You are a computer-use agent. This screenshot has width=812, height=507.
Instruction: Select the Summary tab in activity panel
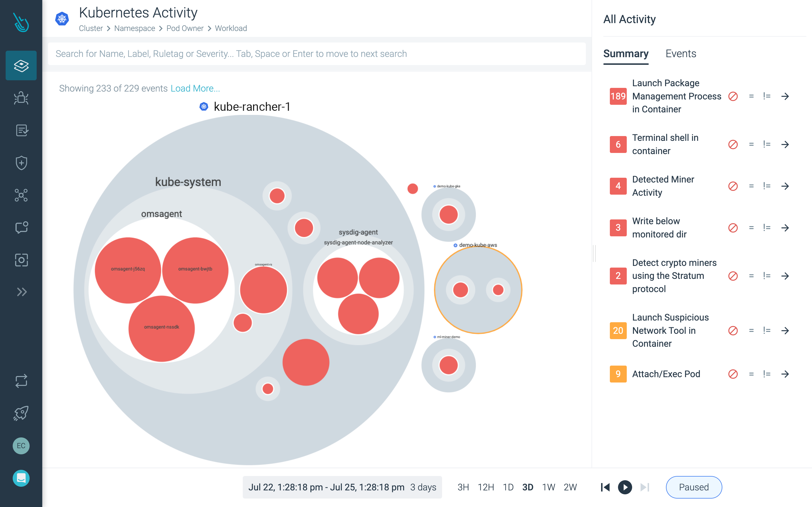click(x=627, y=53)
